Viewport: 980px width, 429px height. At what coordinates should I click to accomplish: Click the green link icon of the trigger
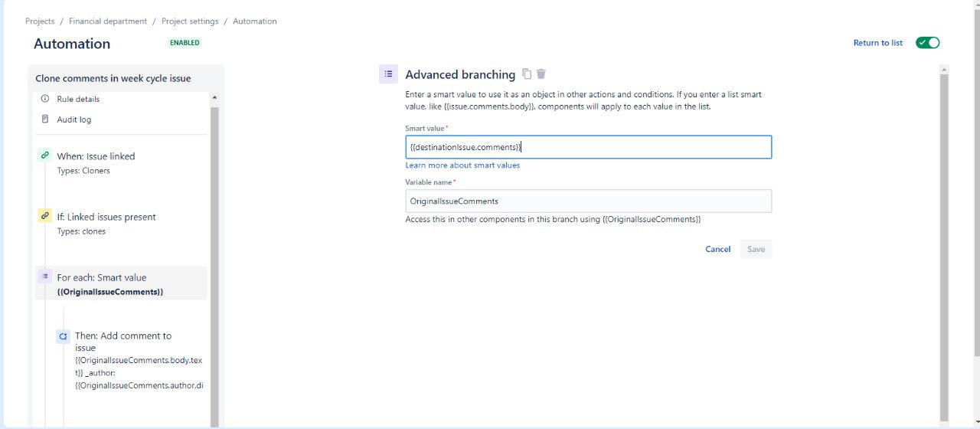[44, 156]
